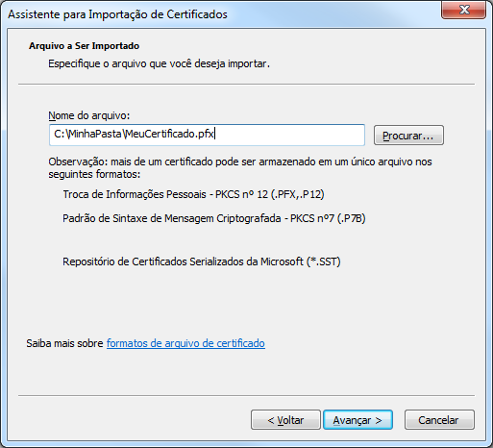
Task: Click the Procurar... browse button
Action: [x=408, y=136]
